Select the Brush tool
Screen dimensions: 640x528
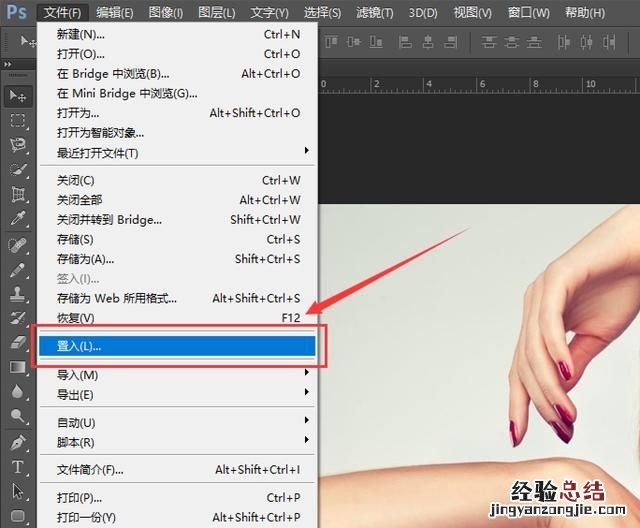click(x=18, y=269)
